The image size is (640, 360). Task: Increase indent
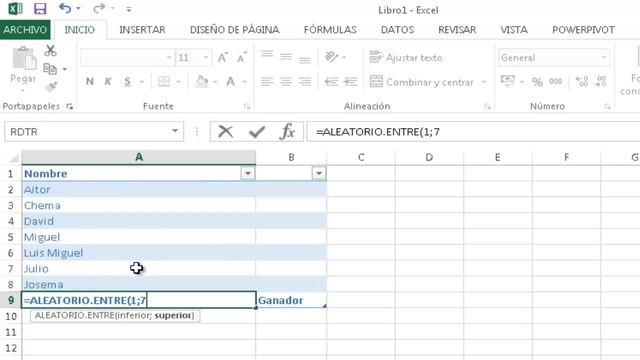pyautogui.click(x=350, y=82)
